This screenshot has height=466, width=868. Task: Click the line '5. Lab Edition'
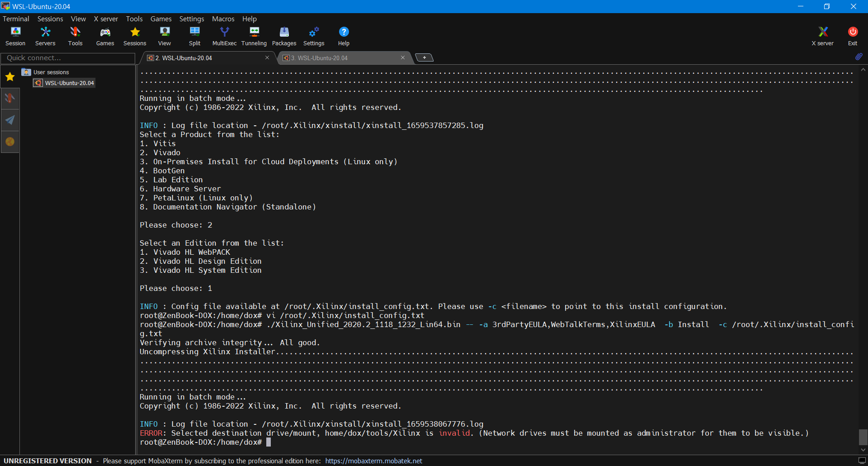tap(171, 180)
